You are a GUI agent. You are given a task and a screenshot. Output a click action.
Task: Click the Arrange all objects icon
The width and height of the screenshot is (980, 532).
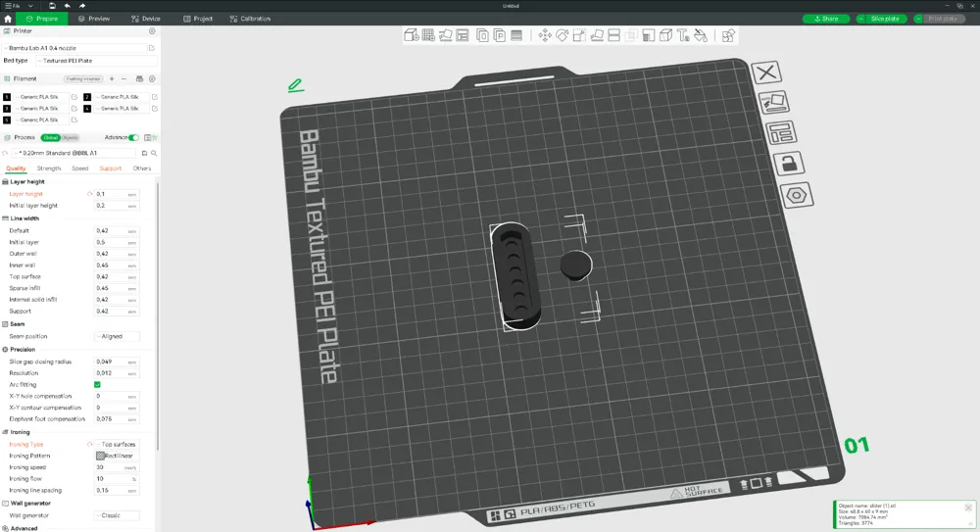(x=463, y=35)
